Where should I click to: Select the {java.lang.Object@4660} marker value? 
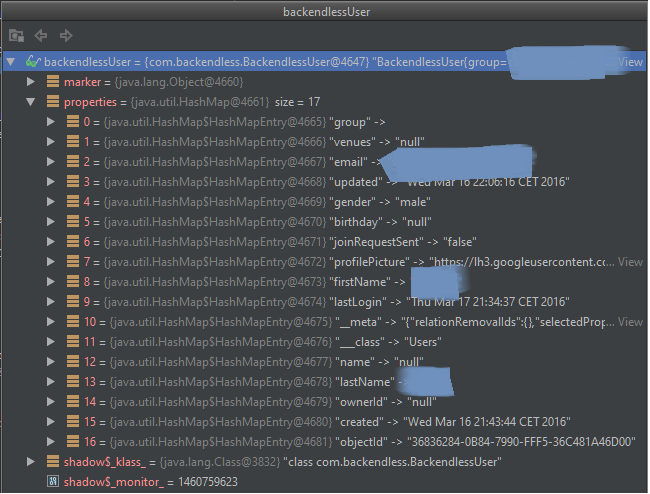coord(179,82)
